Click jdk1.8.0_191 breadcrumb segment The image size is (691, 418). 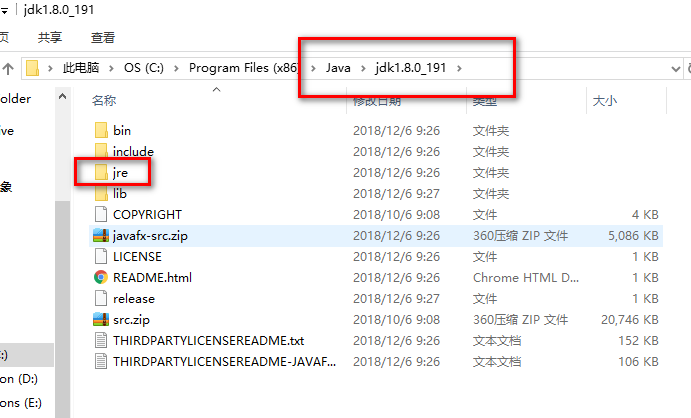click(x=411, y=68)
